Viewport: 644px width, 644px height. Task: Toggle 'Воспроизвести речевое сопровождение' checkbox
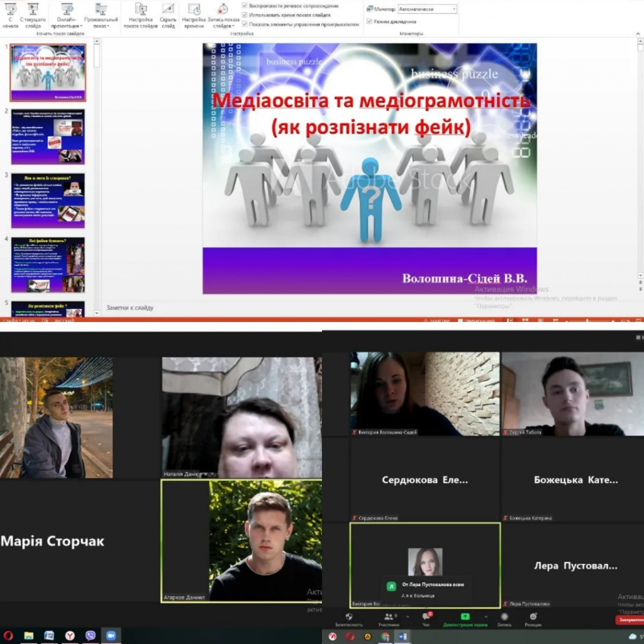245,6
